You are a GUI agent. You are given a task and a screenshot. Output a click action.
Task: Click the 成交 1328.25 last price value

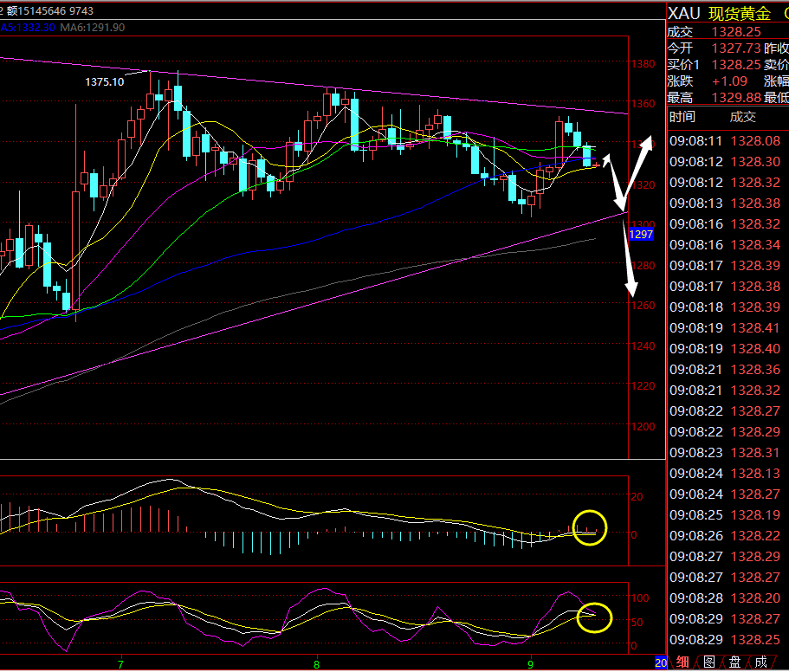(x=735, y=32)
